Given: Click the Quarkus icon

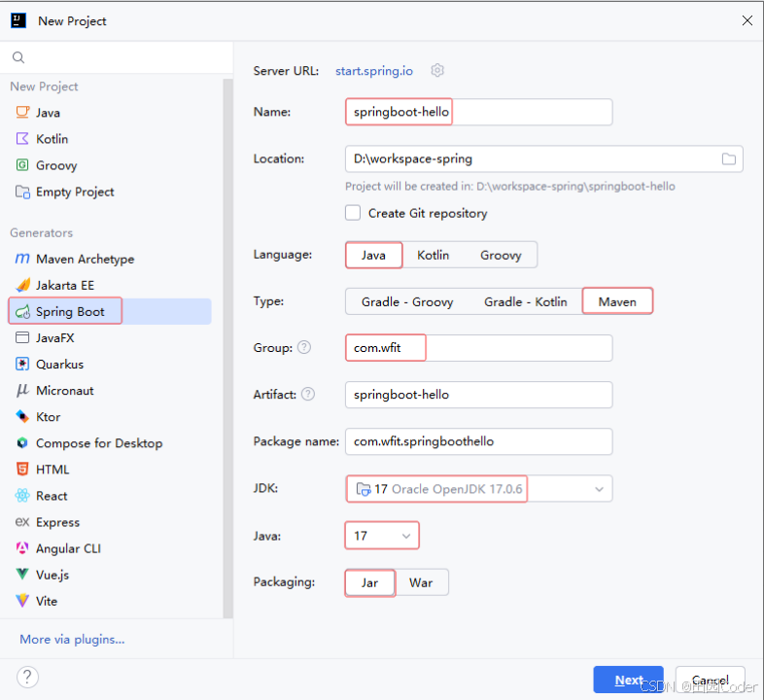Looking at the screenshot, I should pyautogui.click(x=22, y=364).
